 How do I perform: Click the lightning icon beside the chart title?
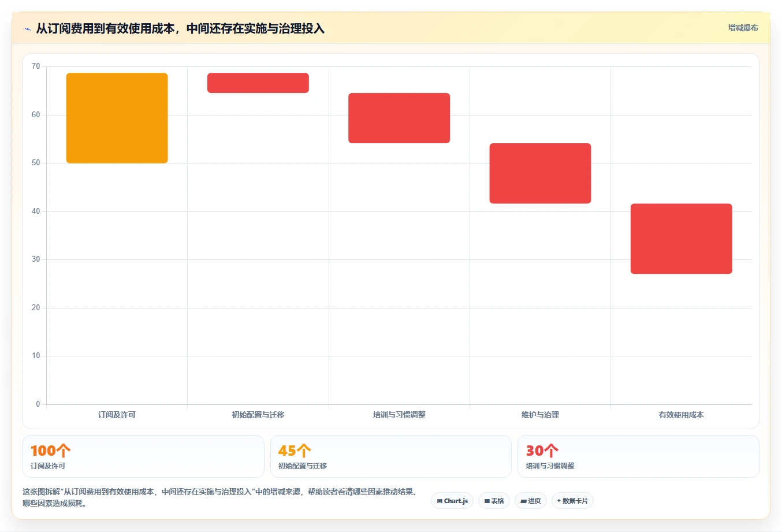[x=27, y=29]
